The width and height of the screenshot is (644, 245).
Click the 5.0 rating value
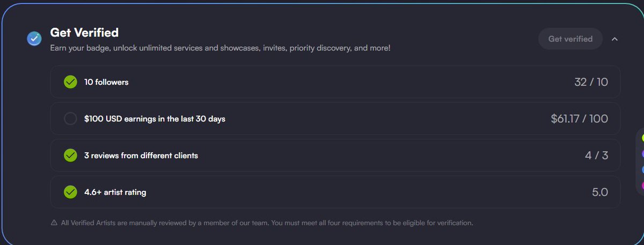(x=600, y=192)
